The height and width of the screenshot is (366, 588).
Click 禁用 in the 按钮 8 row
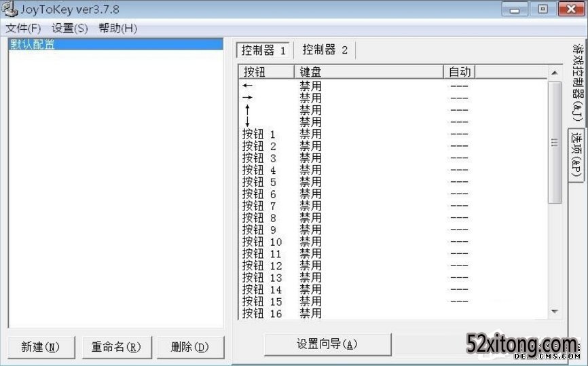tap(310, 218)
